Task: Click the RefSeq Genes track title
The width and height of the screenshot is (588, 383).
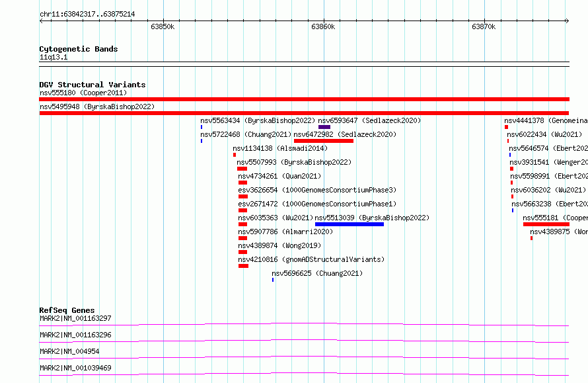Action: coord(67,310)
